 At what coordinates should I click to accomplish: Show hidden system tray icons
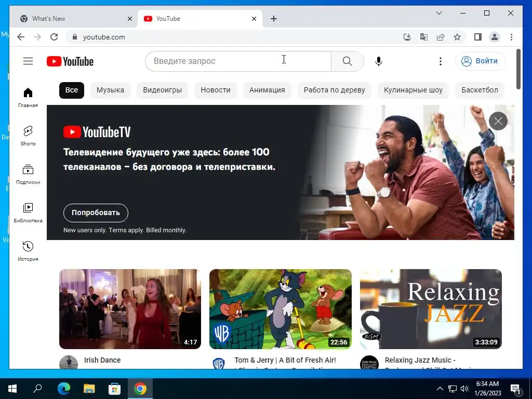pyautogui.click(x=440, y=389)
